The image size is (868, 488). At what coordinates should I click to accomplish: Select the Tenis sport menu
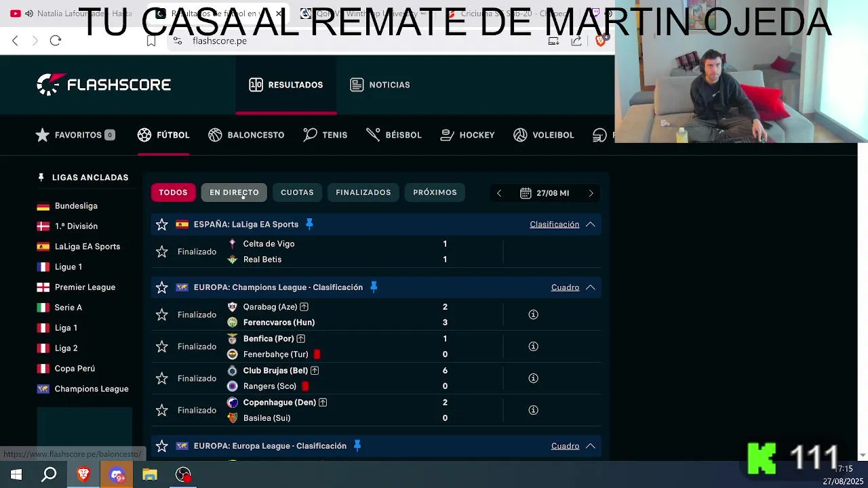325,135
